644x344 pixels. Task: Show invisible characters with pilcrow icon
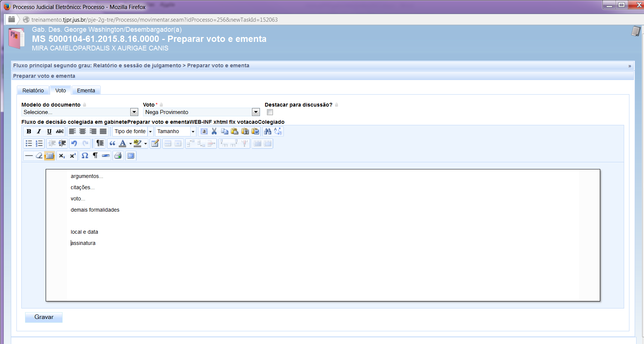[95, 156]
